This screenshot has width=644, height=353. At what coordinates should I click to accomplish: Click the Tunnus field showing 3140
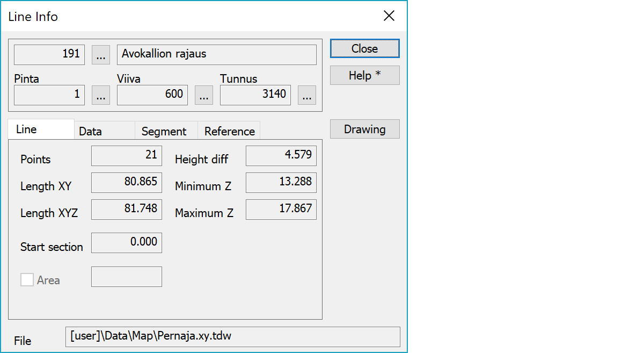255,95
